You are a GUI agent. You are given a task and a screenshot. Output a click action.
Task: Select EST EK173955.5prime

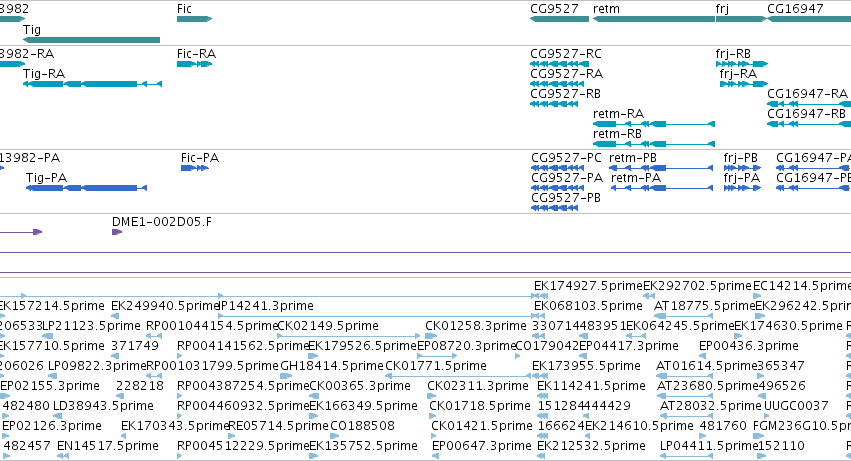[586, 366]
